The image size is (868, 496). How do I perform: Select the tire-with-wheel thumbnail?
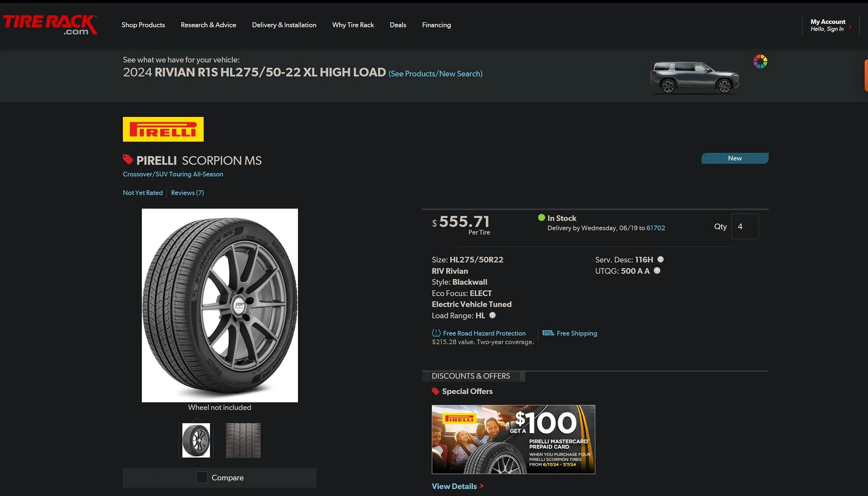[x=196, y=440]
